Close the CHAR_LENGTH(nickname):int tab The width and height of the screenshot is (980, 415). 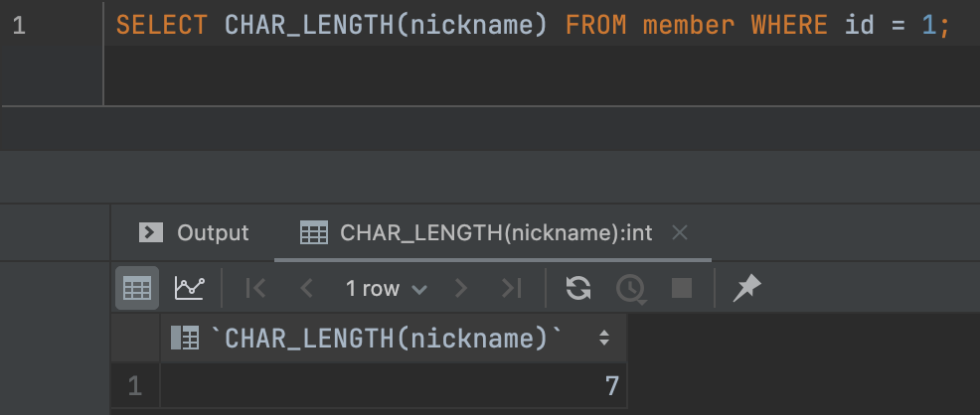point(680,233)
